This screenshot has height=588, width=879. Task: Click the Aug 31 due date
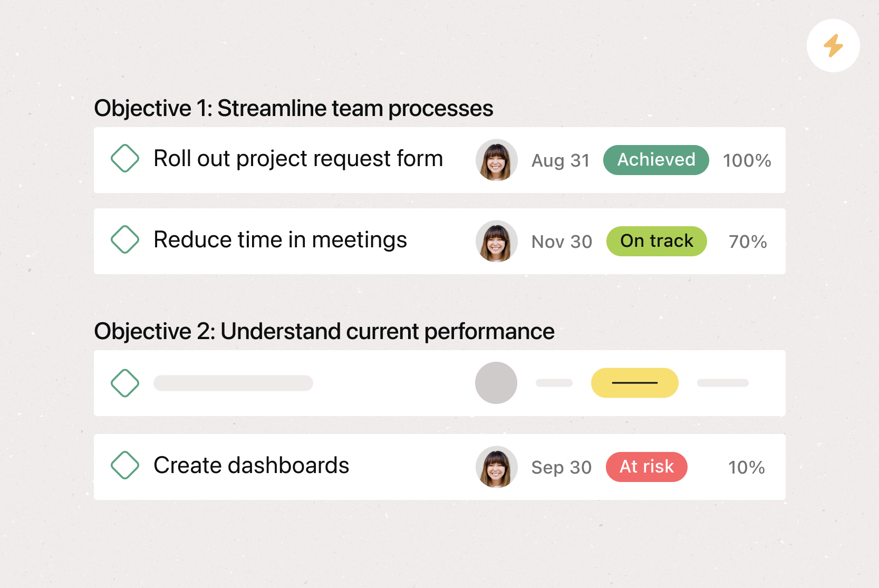(x=561, y=160)
